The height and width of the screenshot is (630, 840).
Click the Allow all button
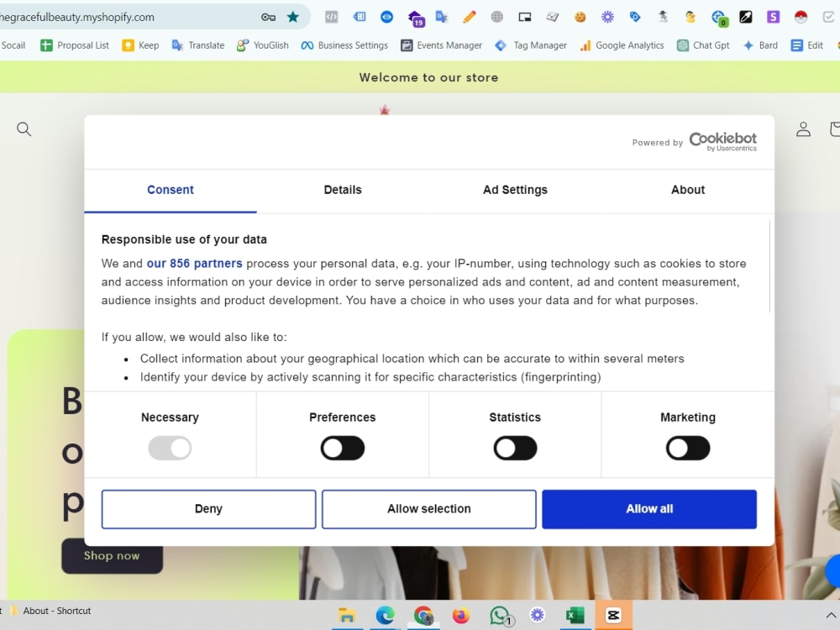click(x=648, y=508)
